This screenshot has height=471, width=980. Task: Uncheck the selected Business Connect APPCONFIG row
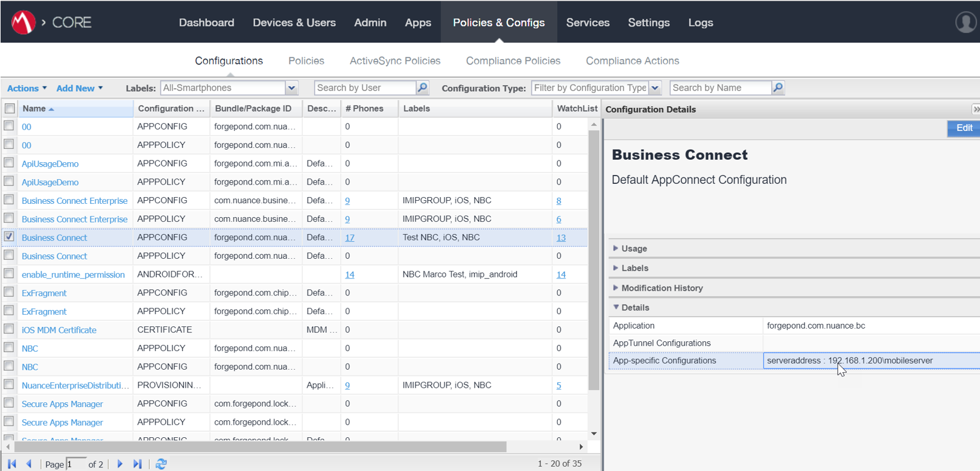pos(9,237)
